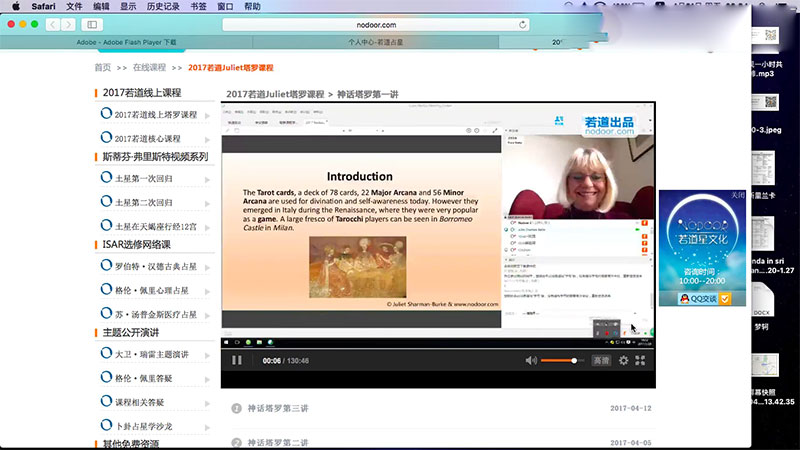The width and height of the screenshot is (800, 450).
Task: Click circle icon beside 罗伯特·汉德古典占星
Action: [x=106, y=265]
